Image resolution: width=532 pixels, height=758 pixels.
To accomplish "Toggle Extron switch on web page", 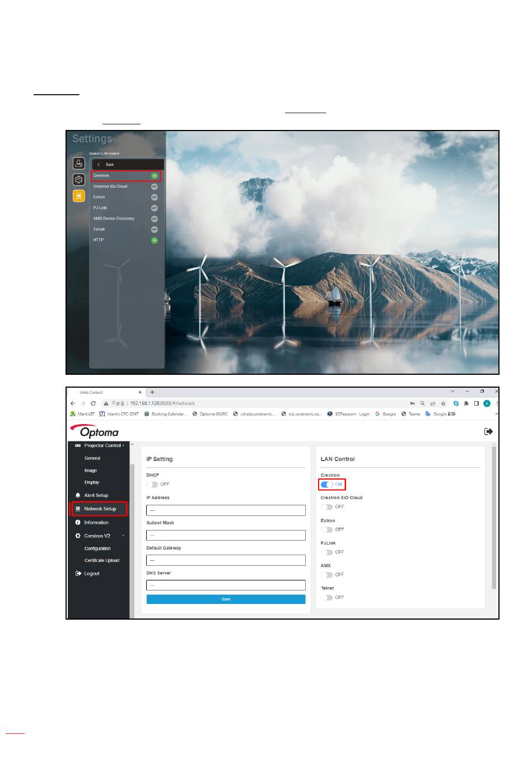I will coord(327,530).
